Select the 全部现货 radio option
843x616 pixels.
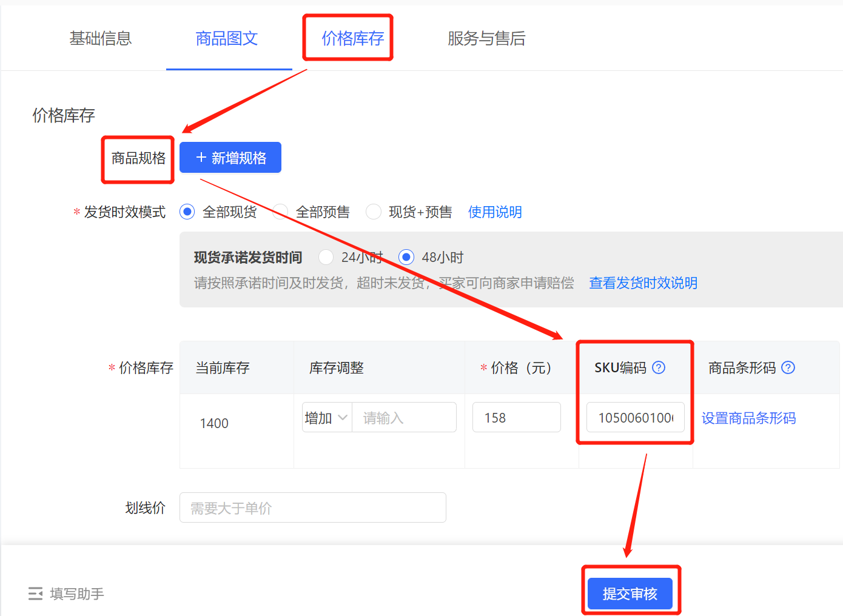187,212
